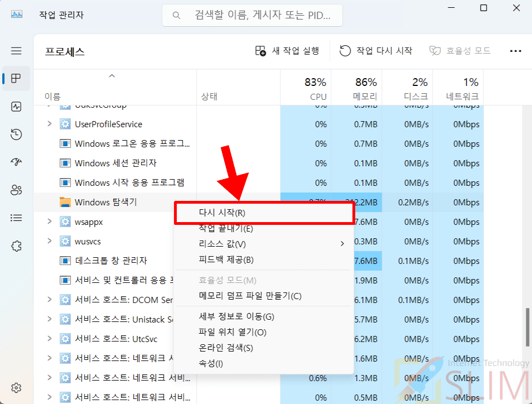Maximize the Task Manager window
The image size is (532, 404).
click(x=483, y=8)
